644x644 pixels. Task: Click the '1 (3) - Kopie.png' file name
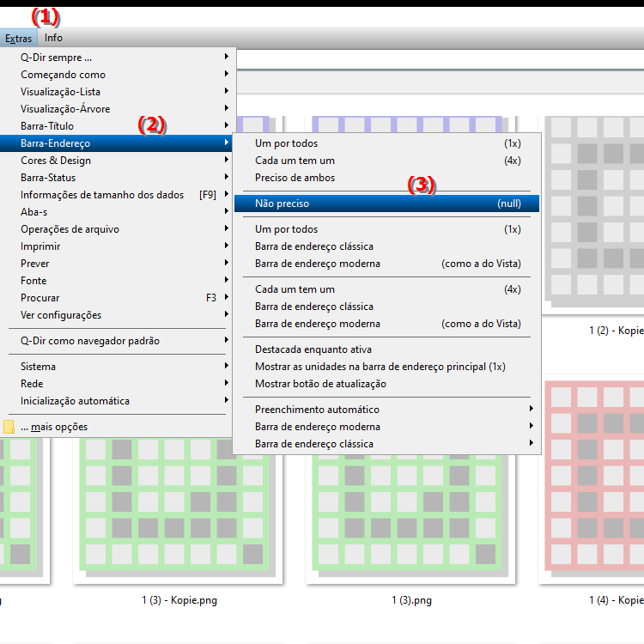click(x=179, y=600)
